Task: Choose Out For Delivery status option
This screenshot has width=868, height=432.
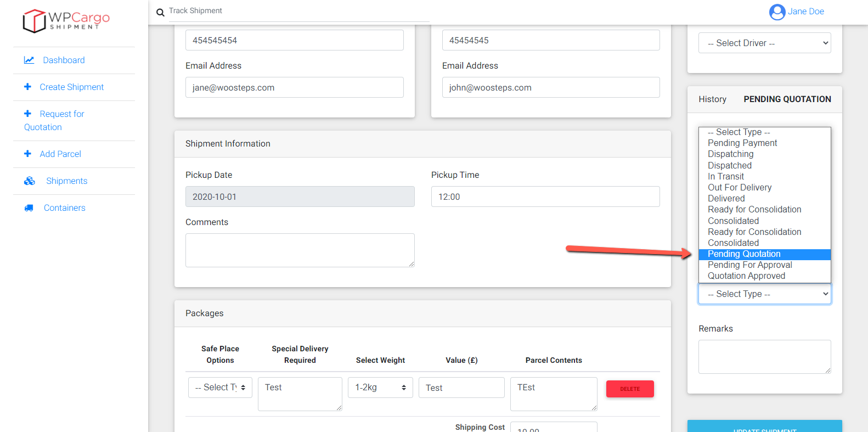Action: pos(764,187)
